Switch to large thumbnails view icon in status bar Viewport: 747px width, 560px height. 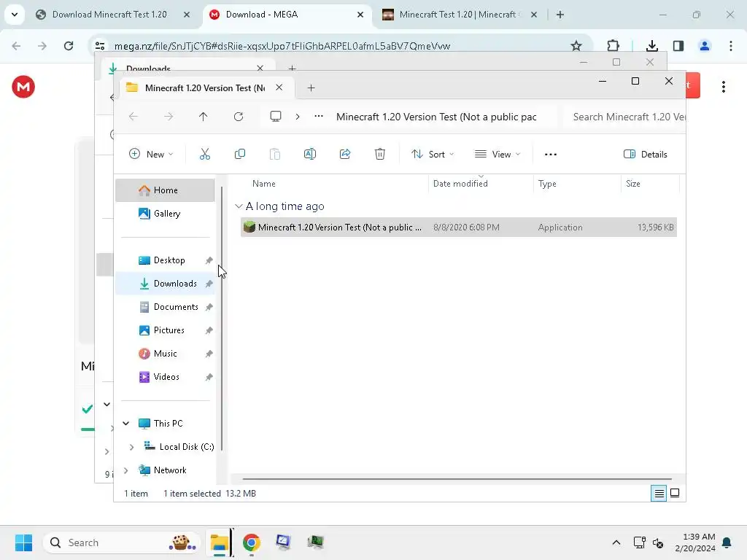click(675, 494)
